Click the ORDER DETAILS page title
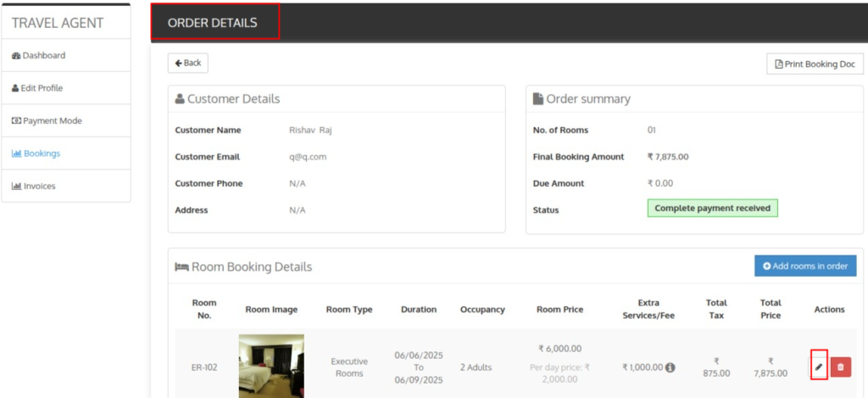The image size is (868, 398). (x=213, y=23)
